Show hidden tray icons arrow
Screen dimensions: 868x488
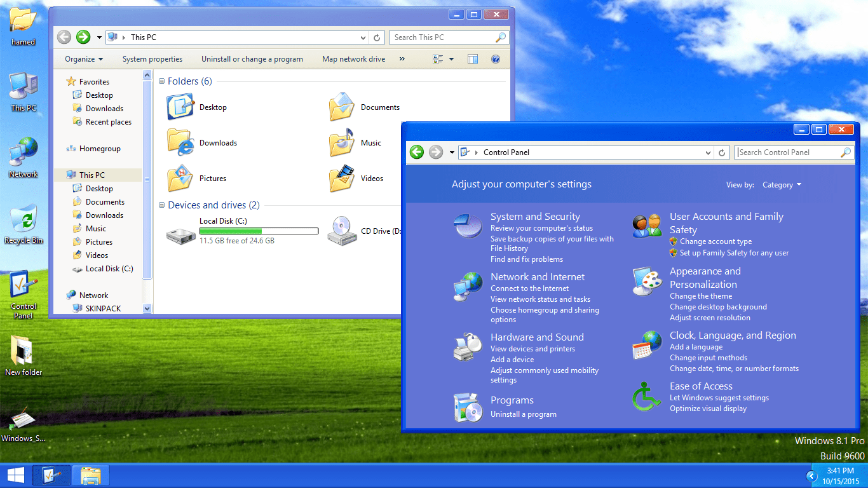coord(811,475)
